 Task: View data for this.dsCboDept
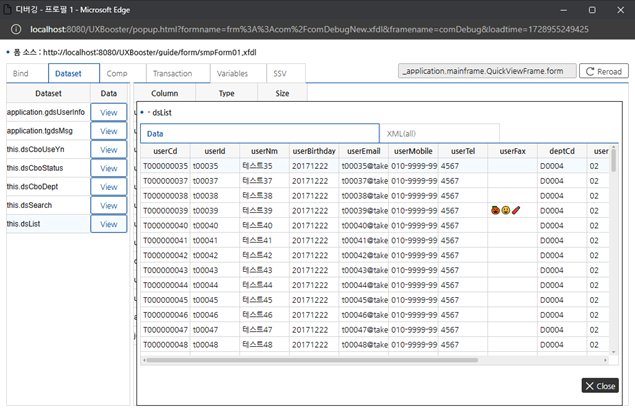click(109, 187)
